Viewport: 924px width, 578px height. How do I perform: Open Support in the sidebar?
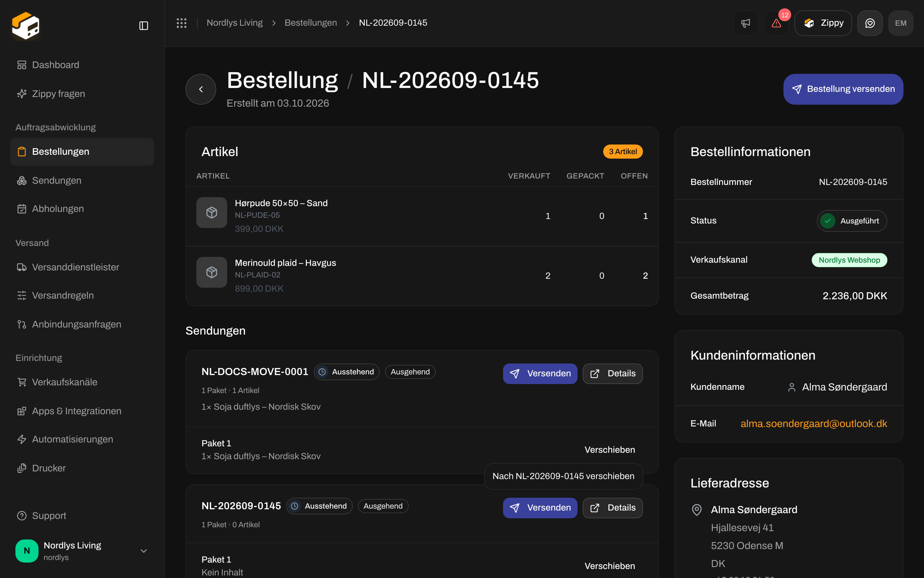[x=82, y=516]
